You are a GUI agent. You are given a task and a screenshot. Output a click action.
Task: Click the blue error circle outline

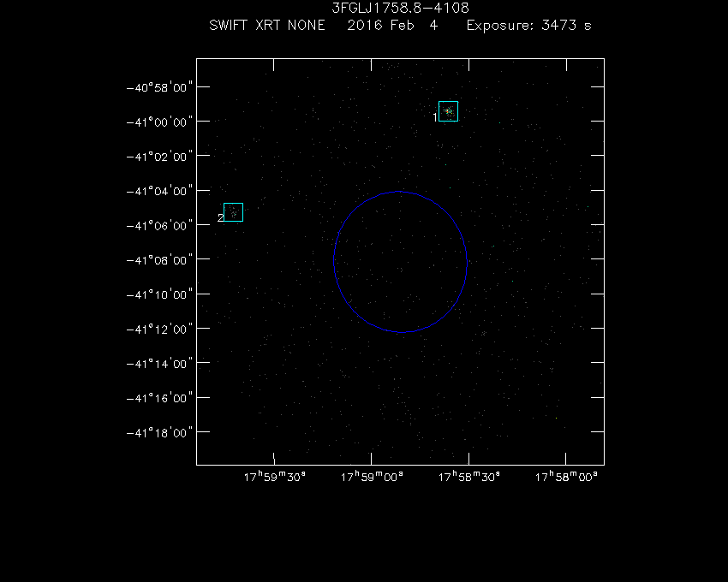pos(400,262)
